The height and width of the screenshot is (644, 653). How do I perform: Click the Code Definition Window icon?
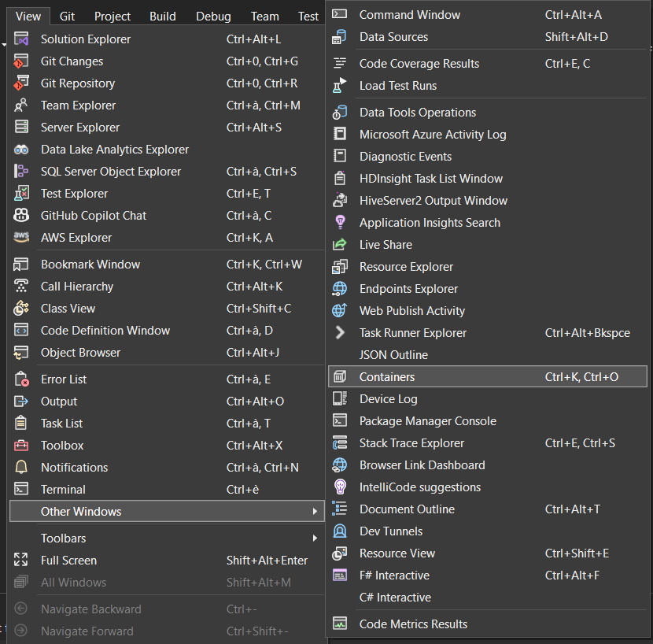pyautogui.click(x=21, y=330)
